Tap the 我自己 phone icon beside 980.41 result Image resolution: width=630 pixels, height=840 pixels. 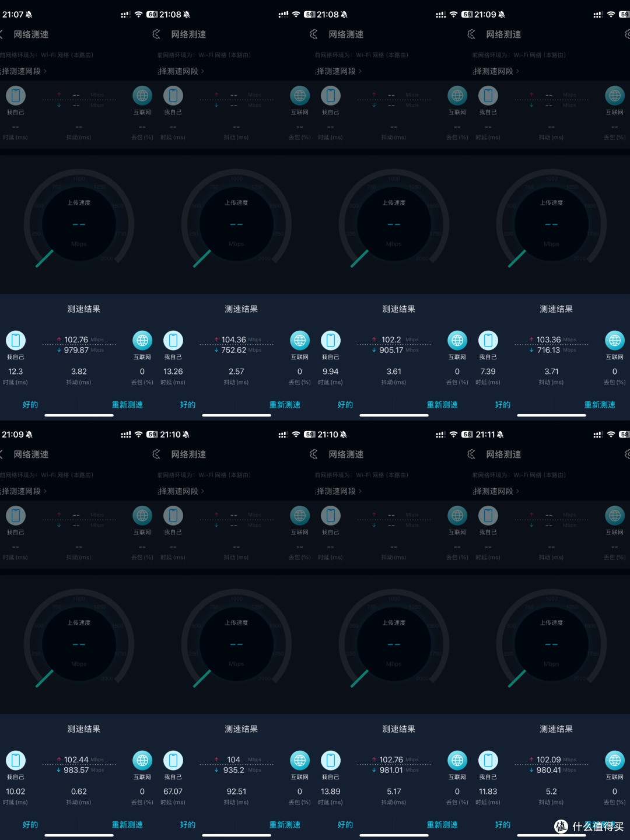pos(488,760)
